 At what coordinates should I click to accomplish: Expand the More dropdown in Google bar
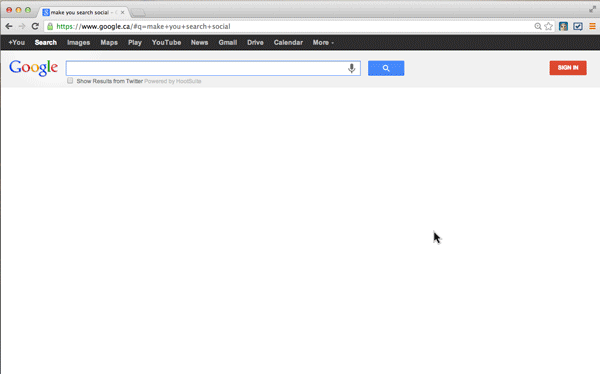click(x=323, y=42)
